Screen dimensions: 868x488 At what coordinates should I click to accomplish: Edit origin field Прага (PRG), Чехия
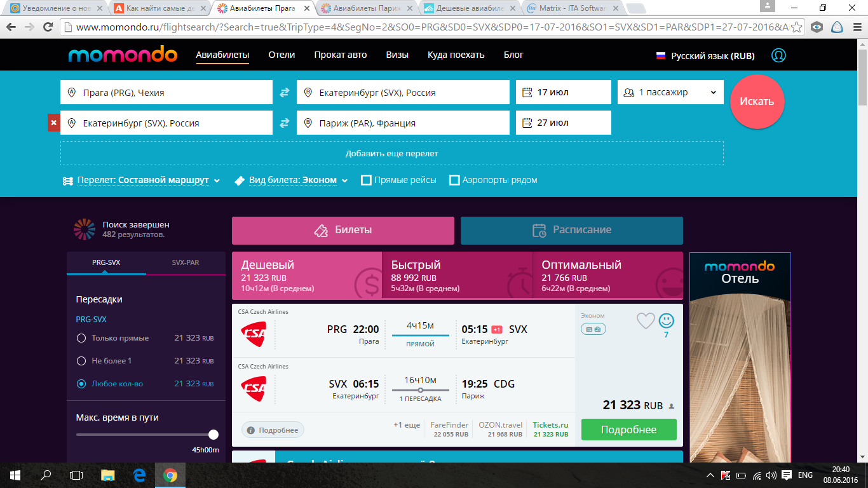[x=166, y=92]
